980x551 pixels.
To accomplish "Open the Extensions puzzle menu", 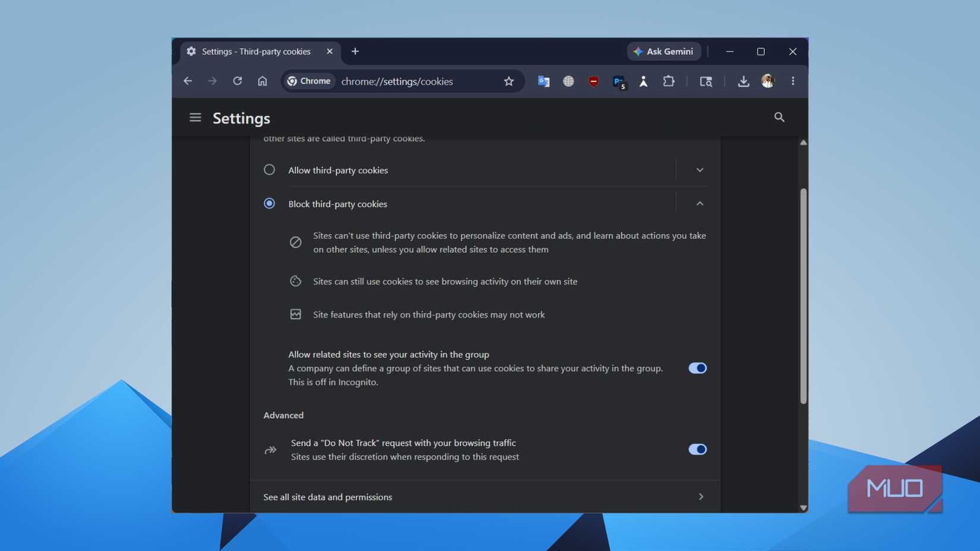I will pyautogui.click(x=669, y=81).
